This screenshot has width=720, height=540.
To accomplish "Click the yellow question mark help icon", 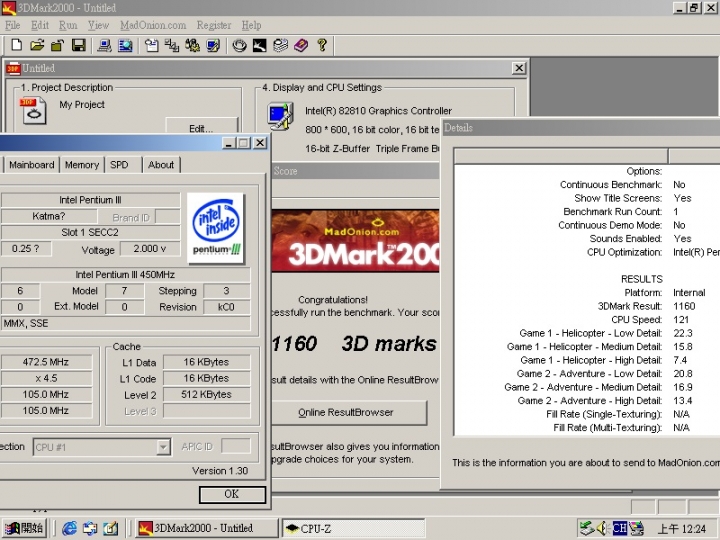I will point(322,45).
